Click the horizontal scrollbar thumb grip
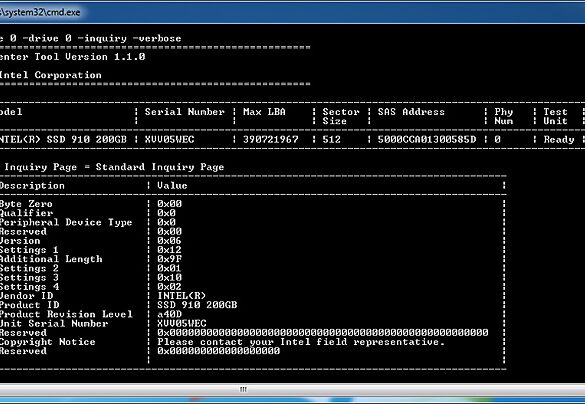Viewport: 585px width, 404px height. 243,389
